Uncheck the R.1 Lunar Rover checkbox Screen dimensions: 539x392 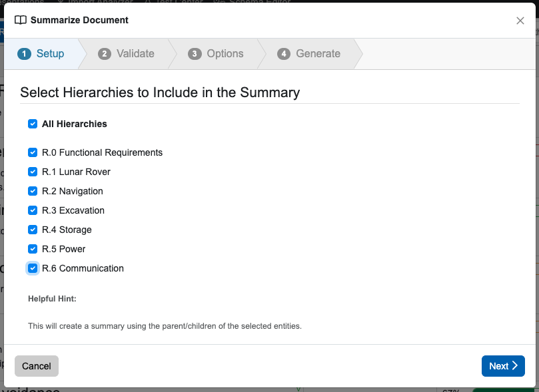click(33, 172)
